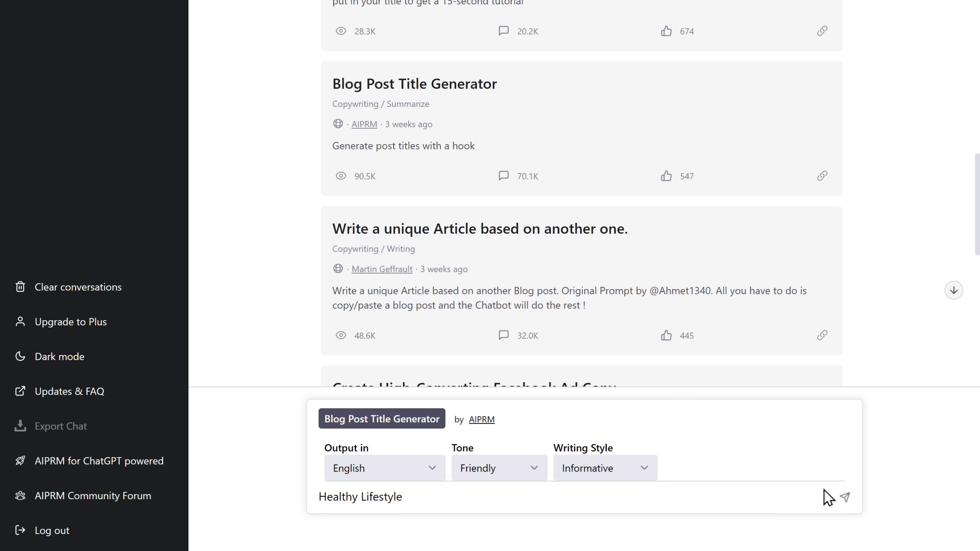Open the Tone Friendly dropdown
Image resolution: width=980 pixels, height=551 pixels.
499,468
